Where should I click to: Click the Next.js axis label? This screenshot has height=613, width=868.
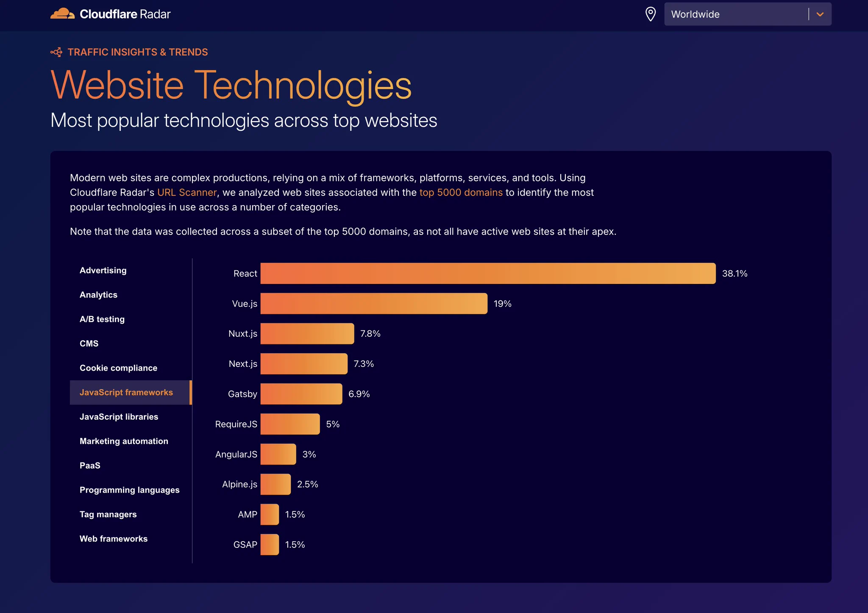pos(243,364)
